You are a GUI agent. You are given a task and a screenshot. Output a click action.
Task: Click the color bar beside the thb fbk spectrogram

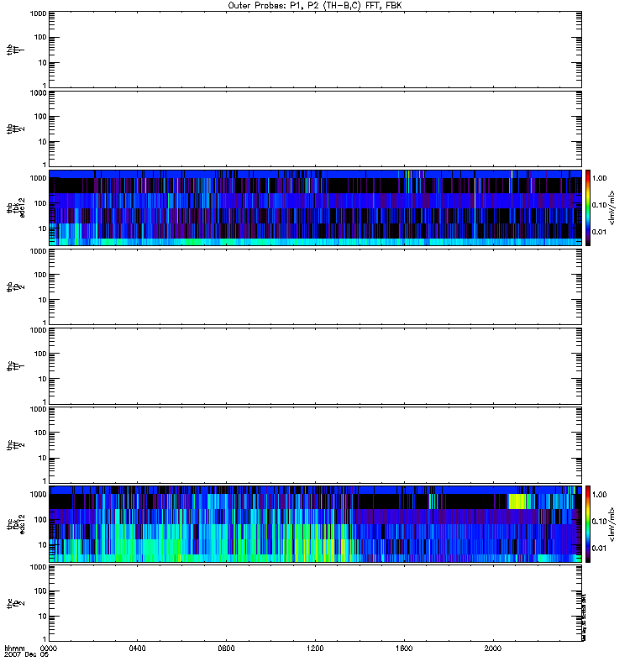pos(588,207)
